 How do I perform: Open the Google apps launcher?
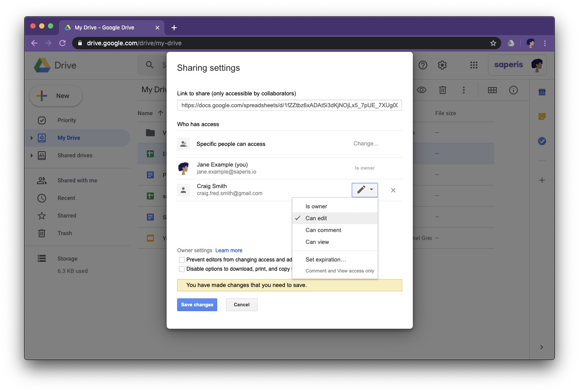[x=474, y=65]
